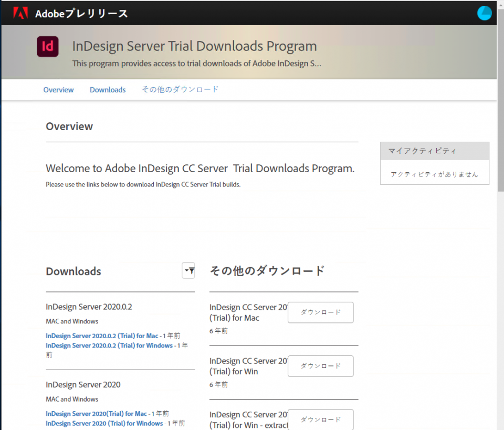Switch to the Downloads tab
Screen dimensions: 504x430
(x=107, y=89)
